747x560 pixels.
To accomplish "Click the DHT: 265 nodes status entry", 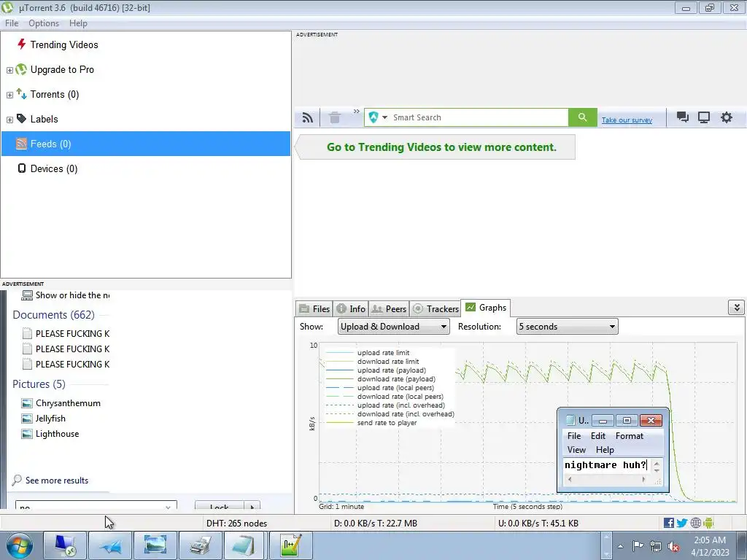I will [x=237, y=524].
